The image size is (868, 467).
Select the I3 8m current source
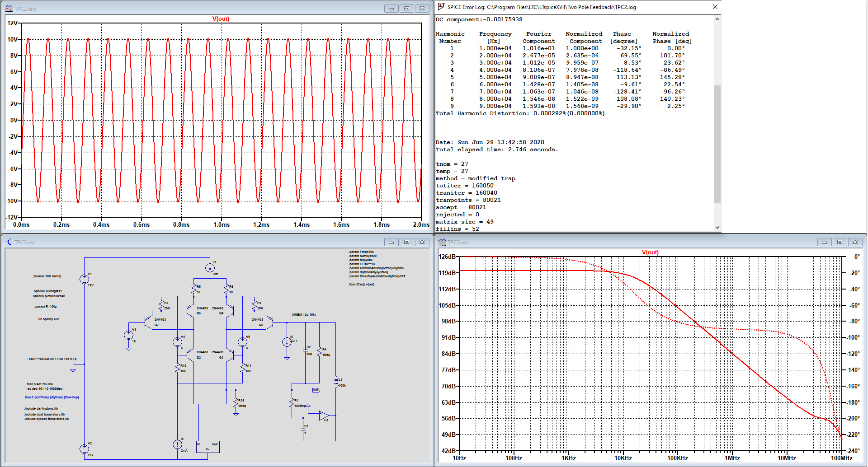pos(210,268)
